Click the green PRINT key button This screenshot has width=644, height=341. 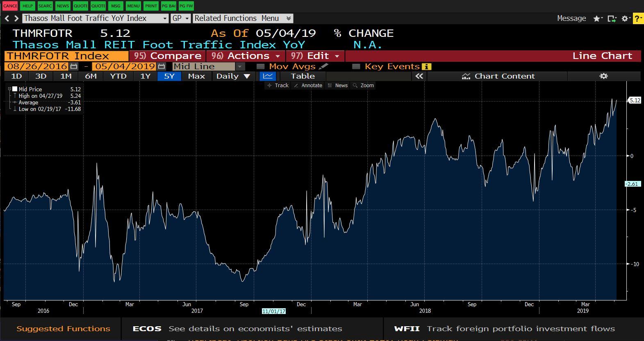151,6
